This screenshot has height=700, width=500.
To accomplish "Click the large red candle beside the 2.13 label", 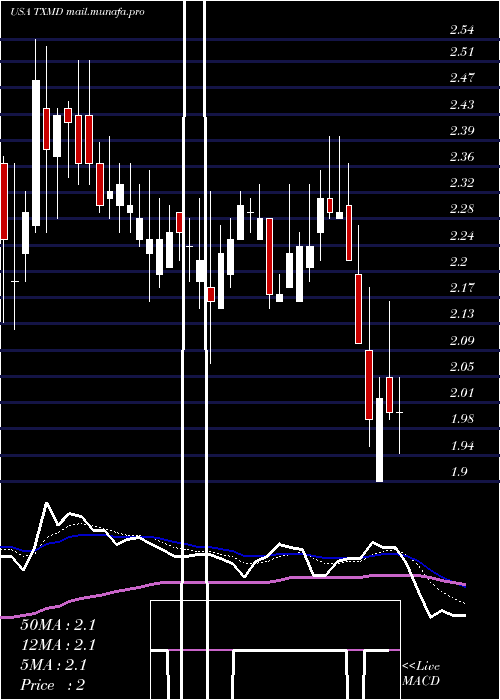I will [358, 309].
